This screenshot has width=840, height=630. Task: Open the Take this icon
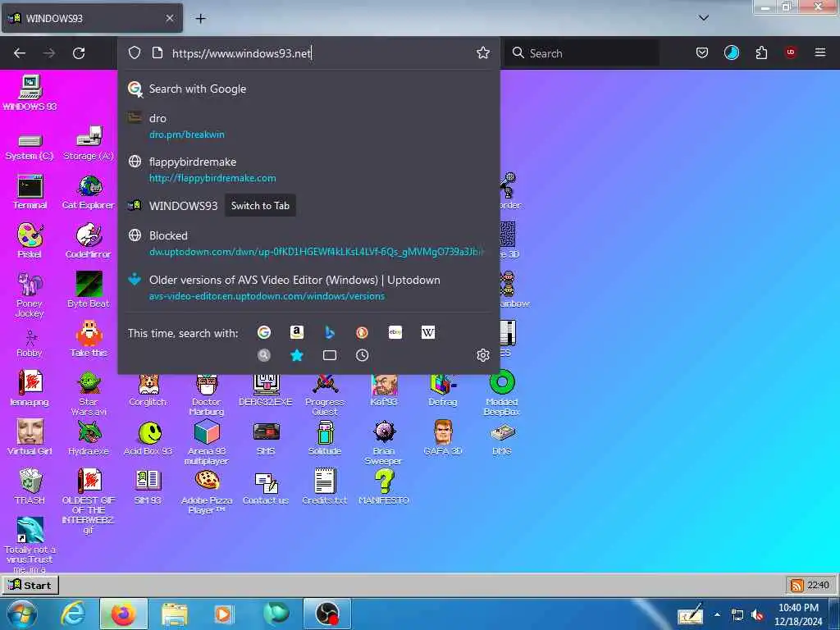(89, 339)
